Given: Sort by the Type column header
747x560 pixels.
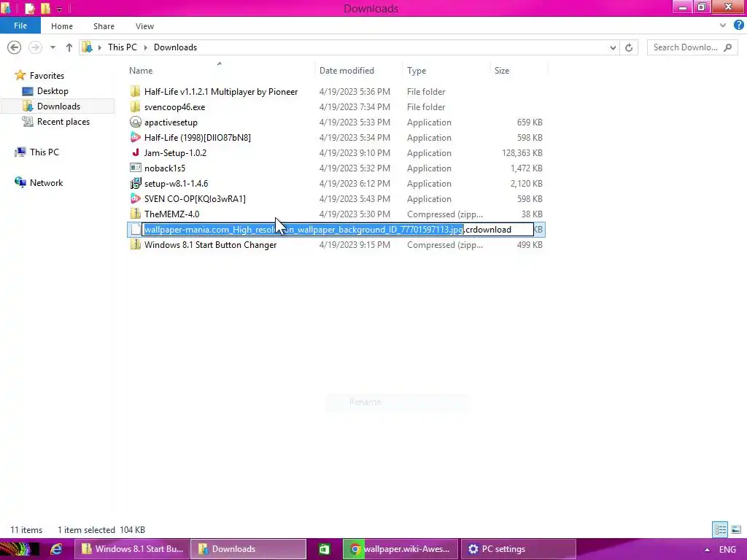Looking at the screenshot, I should [417, 71].
